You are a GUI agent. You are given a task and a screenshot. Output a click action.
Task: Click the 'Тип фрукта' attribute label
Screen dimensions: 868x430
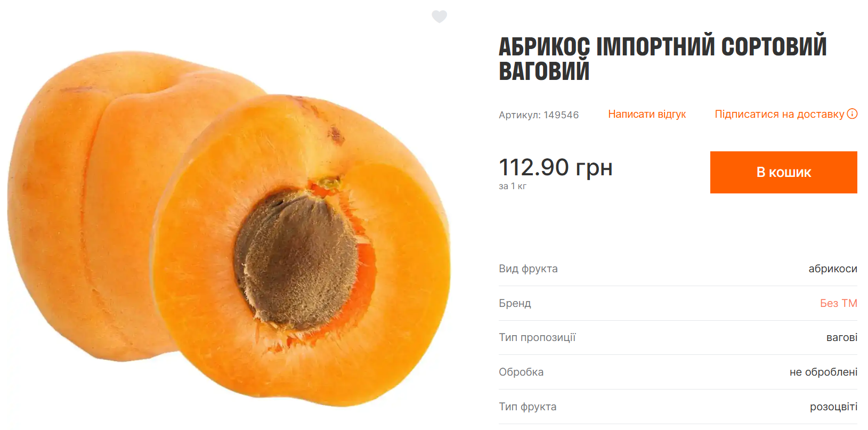[528, 407]
